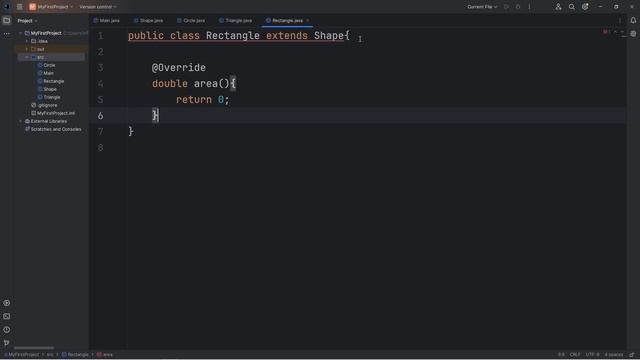Switch to Shape.java tab
The image size is (640, 360).
tap(149, 20)
